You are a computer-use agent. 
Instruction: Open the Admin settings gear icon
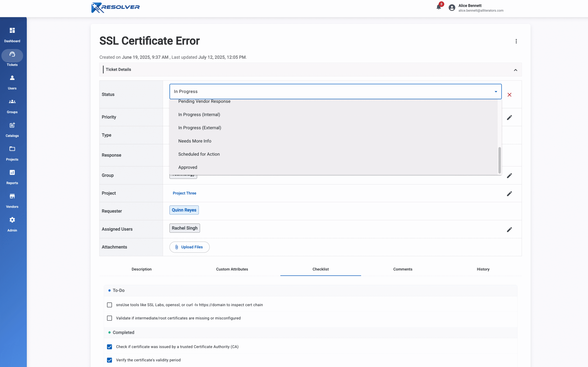pos(12,220)
